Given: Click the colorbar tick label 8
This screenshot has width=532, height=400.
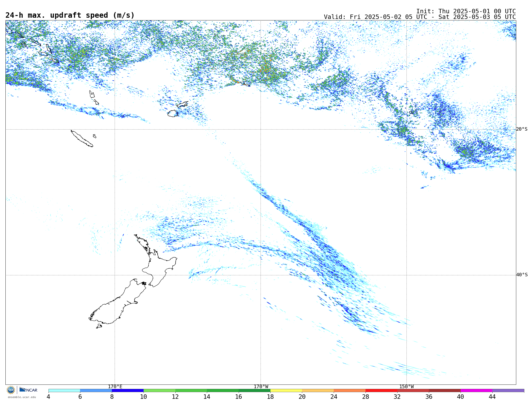Looking at the screenshot, I should click(x=112, y=397).
